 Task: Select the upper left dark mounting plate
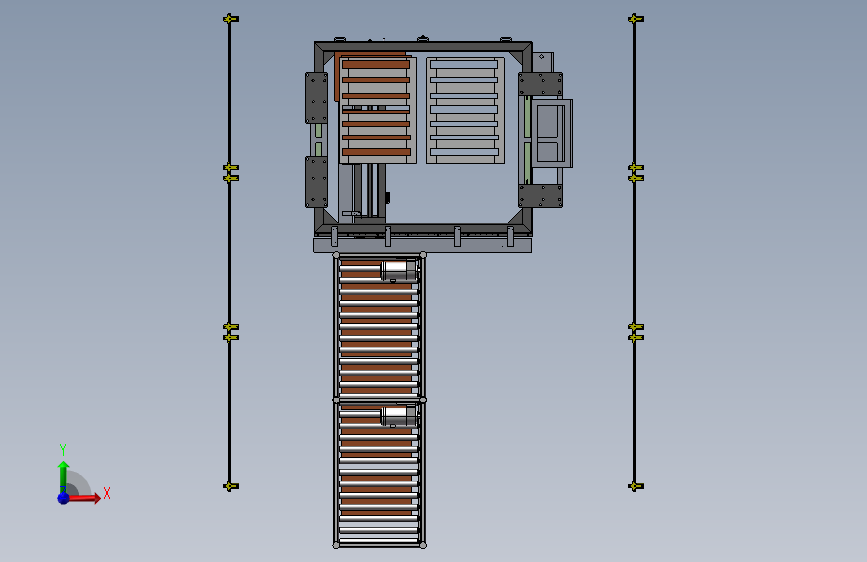coord(316,98)
